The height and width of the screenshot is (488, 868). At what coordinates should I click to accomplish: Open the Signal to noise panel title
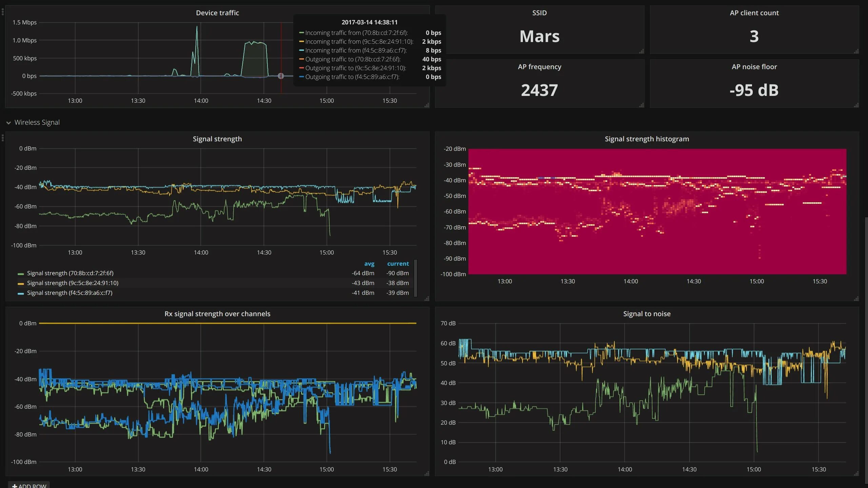[x=647, y=314]
